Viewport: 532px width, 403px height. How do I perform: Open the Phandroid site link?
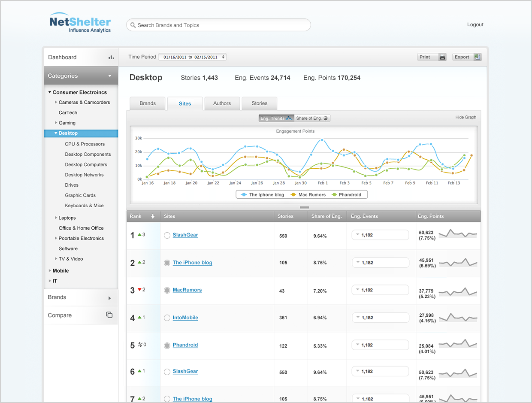(x=185, y=345)
